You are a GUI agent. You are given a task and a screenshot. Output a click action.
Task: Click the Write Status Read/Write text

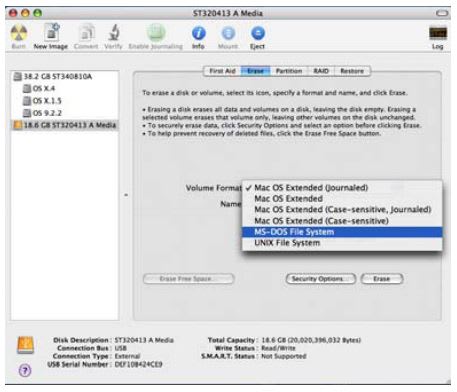click(278, 348)
